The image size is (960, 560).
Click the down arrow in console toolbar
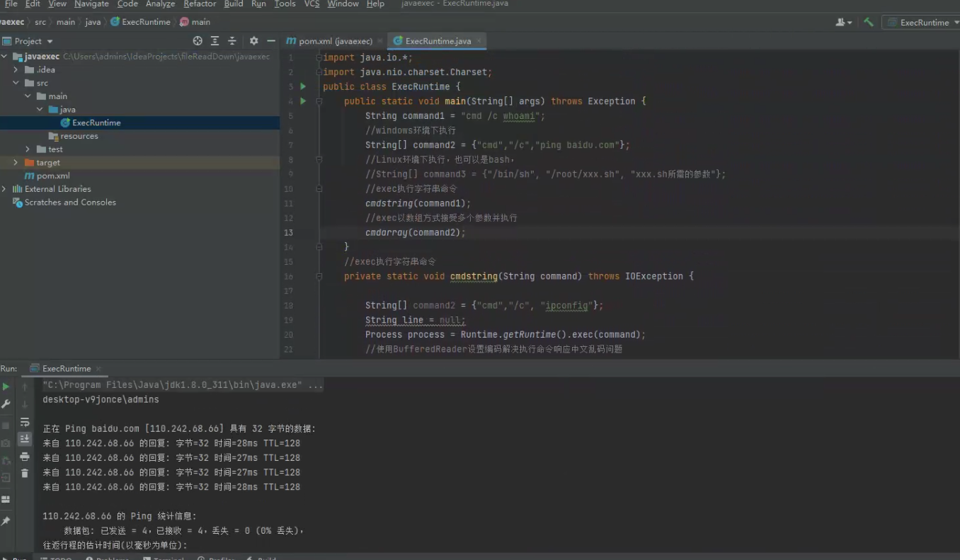[25, 404]
